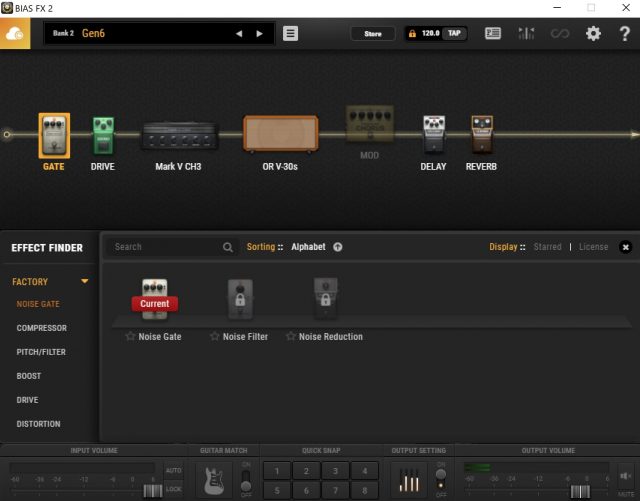Star the Noise Gate effect
Screen dimensions: 640x501
130,336
